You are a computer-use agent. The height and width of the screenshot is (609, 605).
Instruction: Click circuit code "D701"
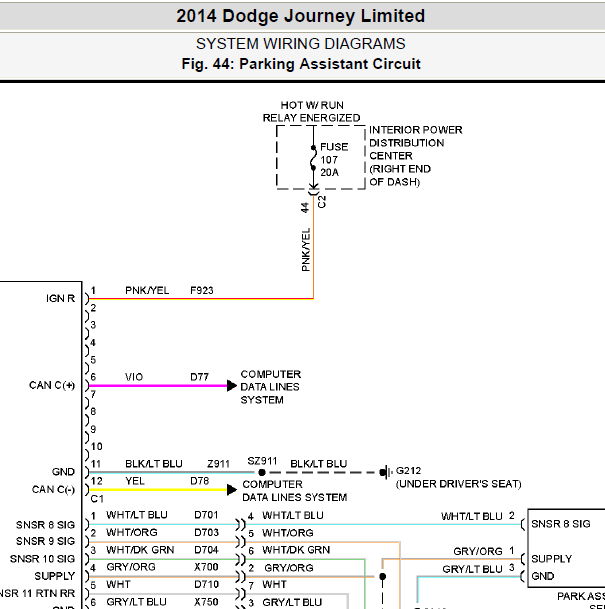click(206, 515)
